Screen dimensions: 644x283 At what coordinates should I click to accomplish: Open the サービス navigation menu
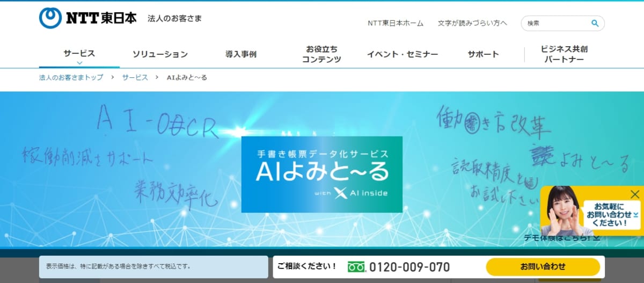pos(79,53)
